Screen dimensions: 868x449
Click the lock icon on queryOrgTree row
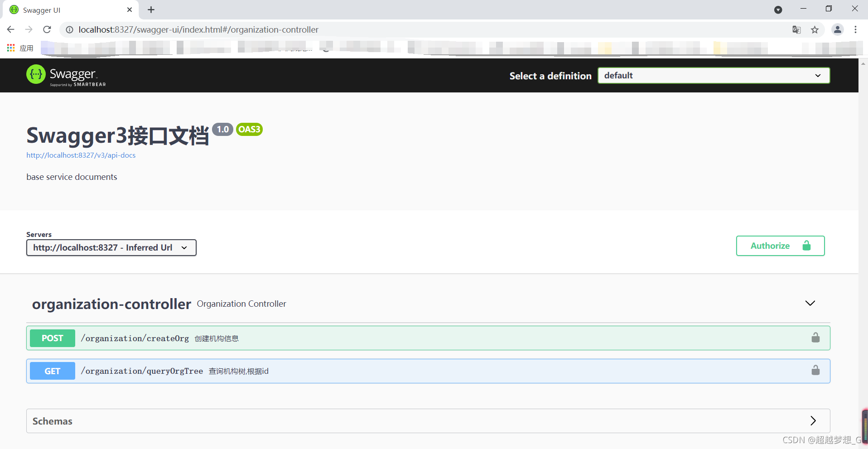click(815, 370)
